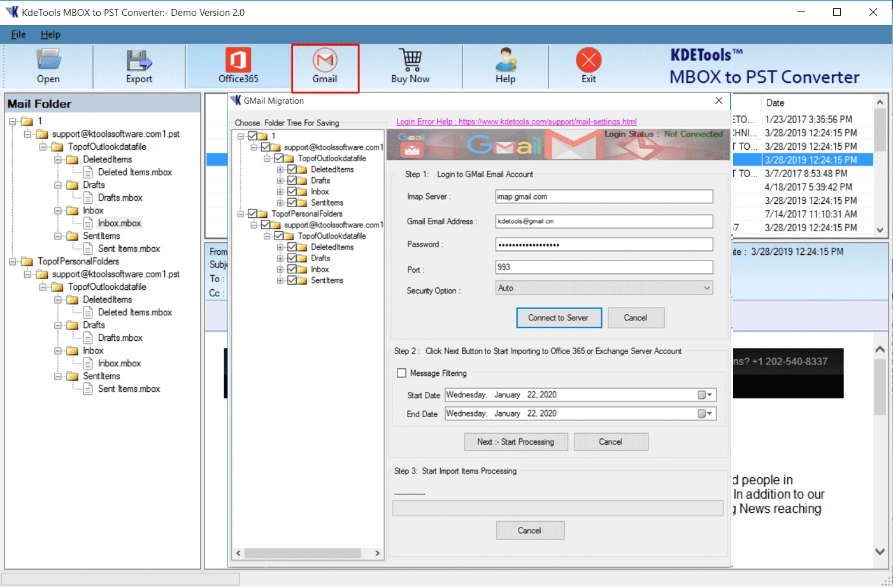Screen dimensions: 893x588
Task: Click the Export toolbar icon
Action: tap(139, 60)
